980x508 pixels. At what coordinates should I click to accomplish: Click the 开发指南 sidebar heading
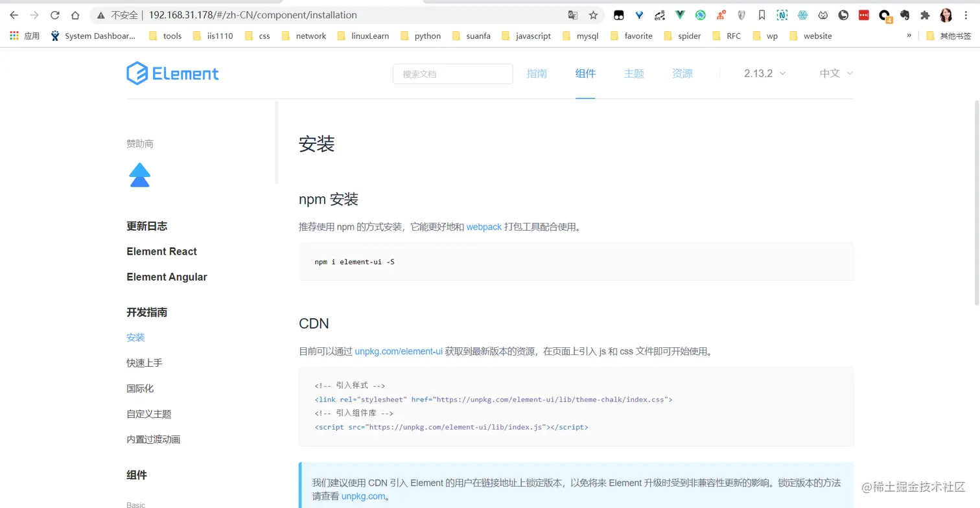coord(147,312)
